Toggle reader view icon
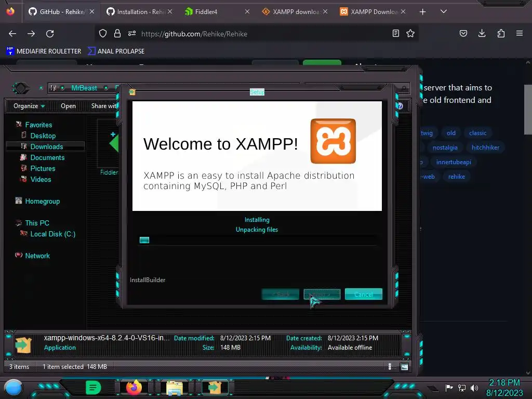The width and height of the screenshot is (532, 399). pos(395,33)
